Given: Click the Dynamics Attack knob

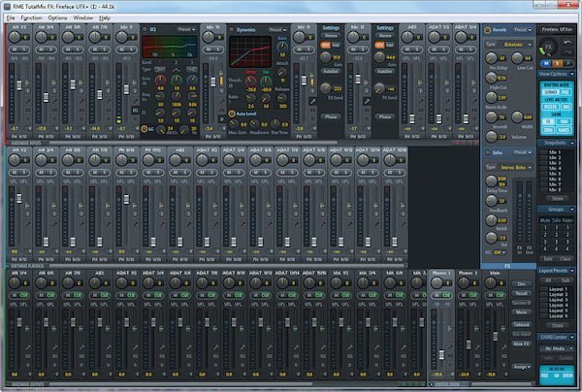Looking at the screenshot, I should 281,73.
